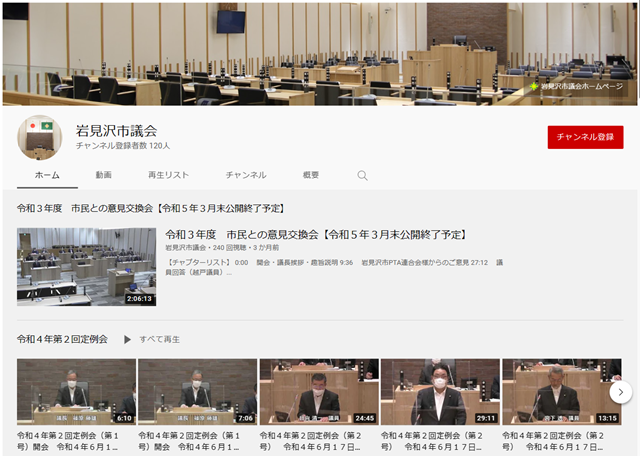This screenshot has height=456, width=640.
Task: Select the チャンネル tab
Action: tap(245, 175)
